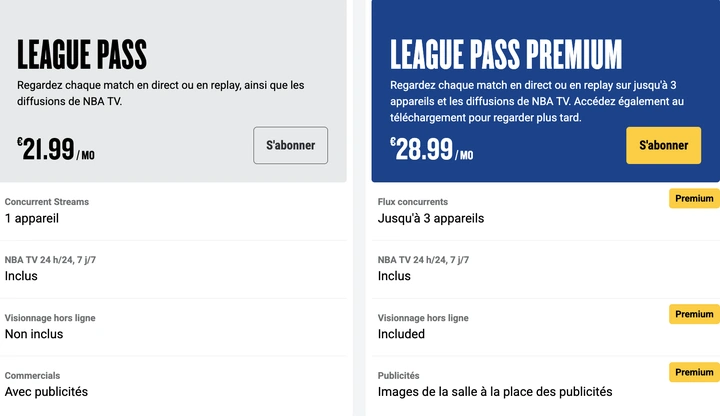Click "Jusqu'à 3 appareils" in the Premium column
Viewport: 720px width, 416px height.
point(431,218)
